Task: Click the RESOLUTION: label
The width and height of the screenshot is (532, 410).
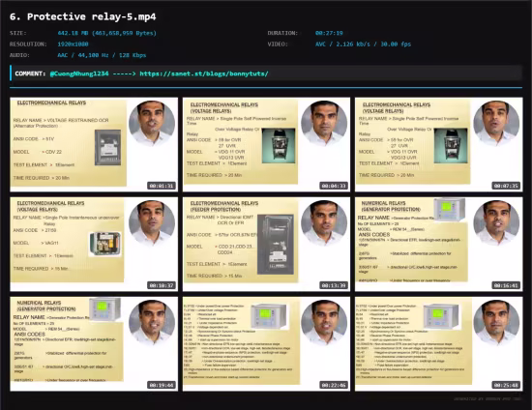Action: pos(28,44)
